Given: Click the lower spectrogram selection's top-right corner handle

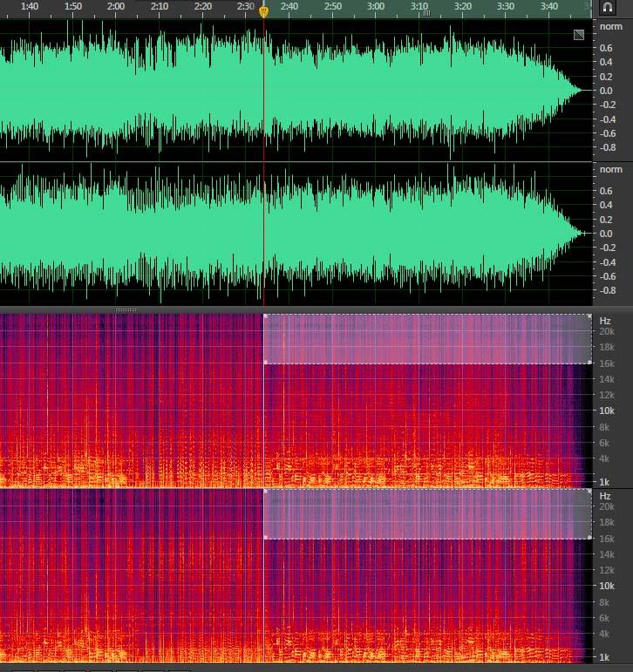Looking at the screenshot, I should pos(589,491).
